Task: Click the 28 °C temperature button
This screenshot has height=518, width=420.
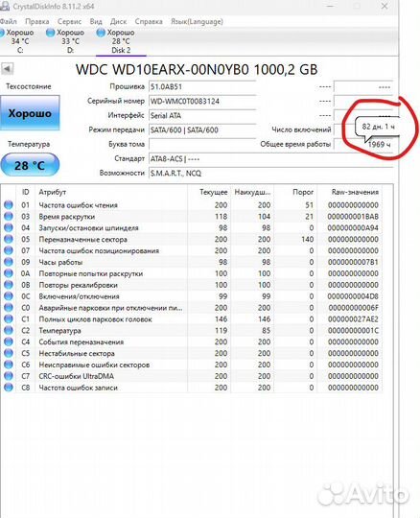Action: [30, 165]
